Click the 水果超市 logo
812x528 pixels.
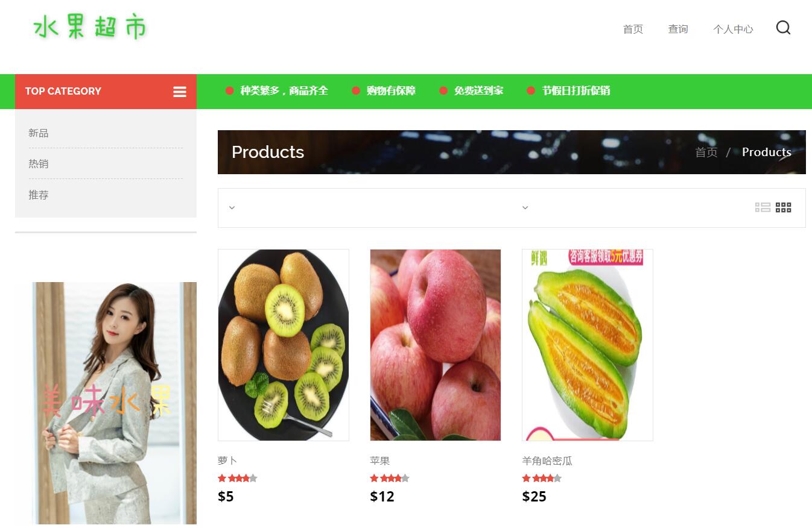coord(89,28)
